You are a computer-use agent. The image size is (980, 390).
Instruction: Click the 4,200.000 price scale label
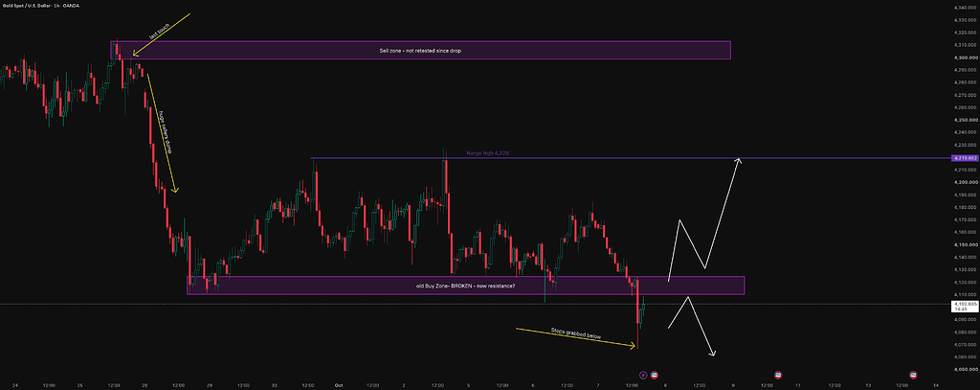[965, 182]
